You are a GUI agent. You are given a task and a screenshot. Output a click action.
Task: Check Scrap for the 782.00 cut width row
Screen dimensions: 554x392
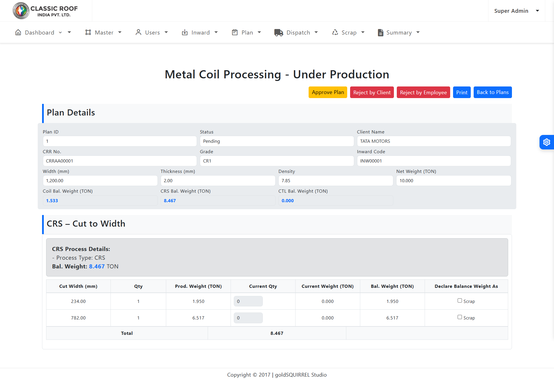pos(460,317)
